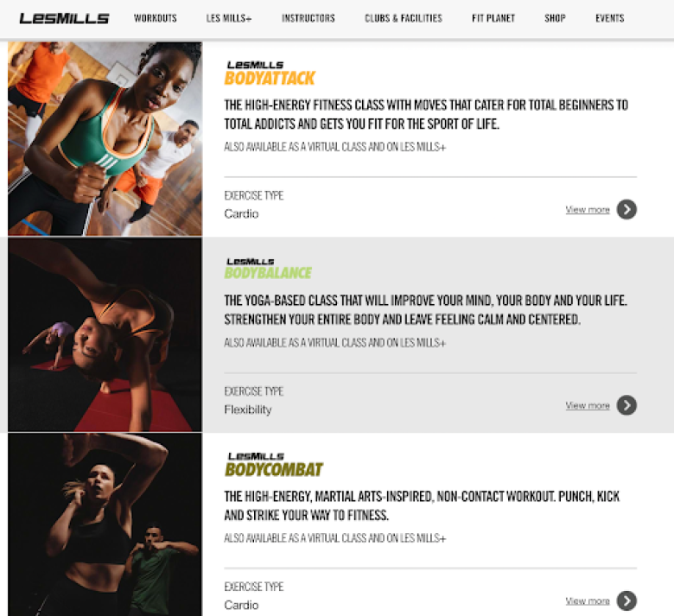
Task: Go to the Instructors section
Action: [308, 18]
